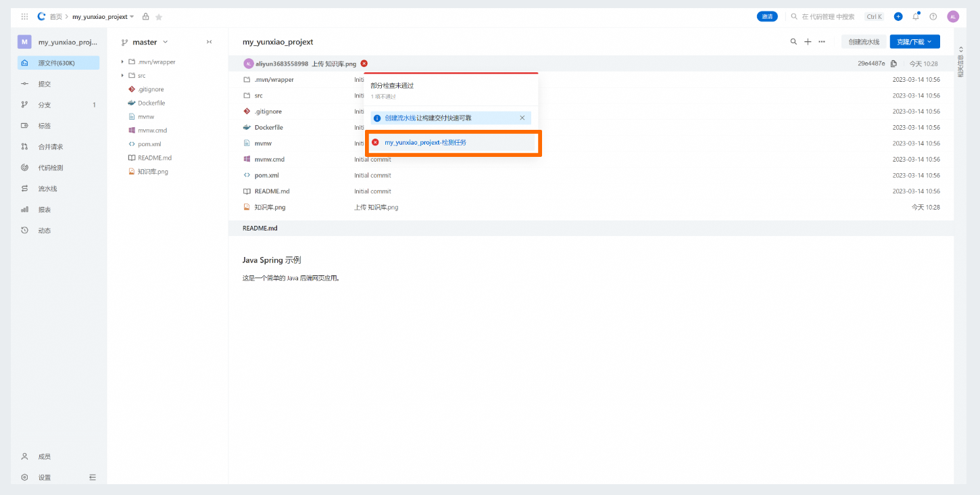This screenshot has height=495, width=980.
Task: Open src folder in file list
Action: click(259, 95)
